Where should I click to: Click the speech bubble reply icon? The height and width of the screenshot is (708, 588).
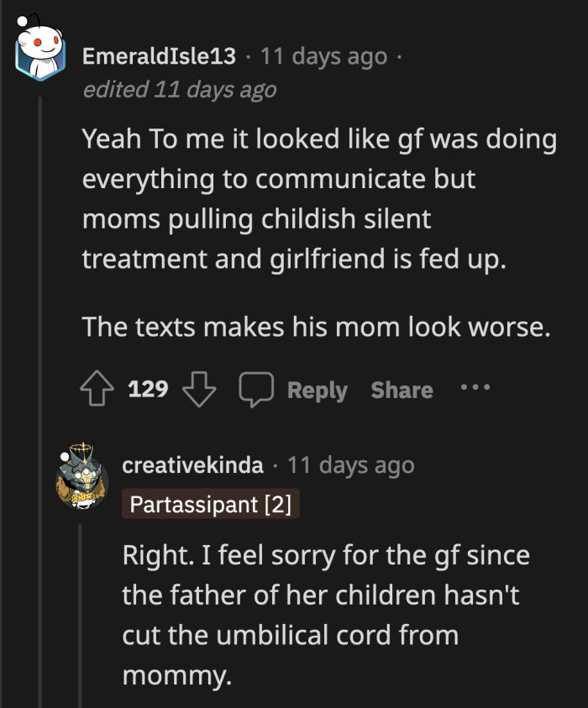click(x=256, y=389)
